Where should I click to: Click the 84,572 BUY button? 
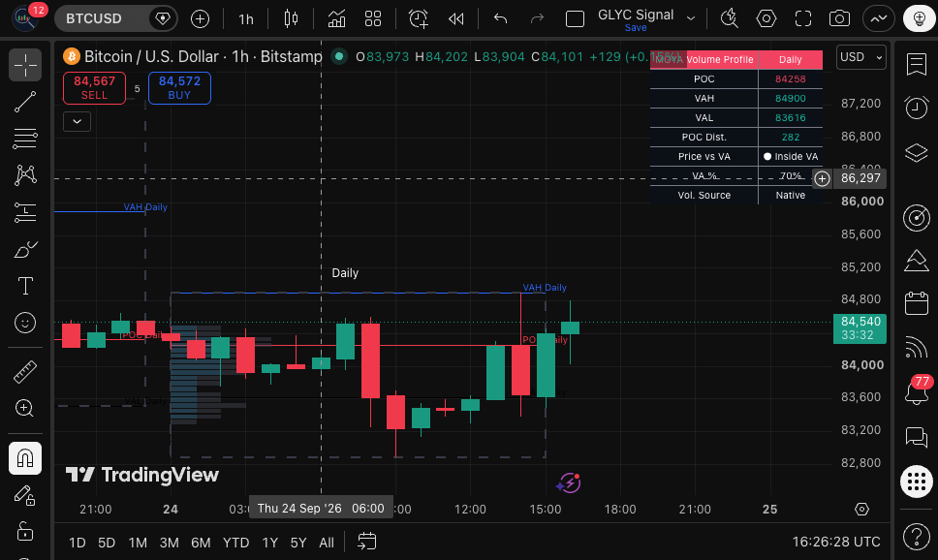coord(179,88)
